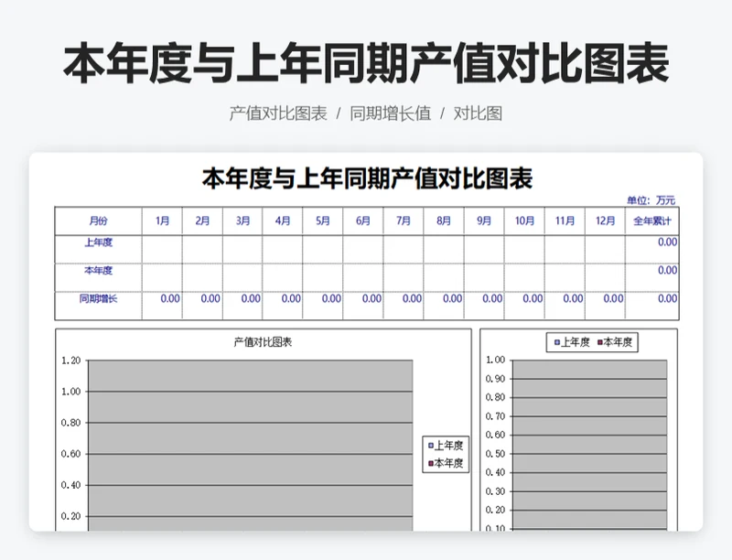This screenshot has height=560, width=732.
Task: Click the sheet title inside spreadsheet
Action: (x=367, y=178)
